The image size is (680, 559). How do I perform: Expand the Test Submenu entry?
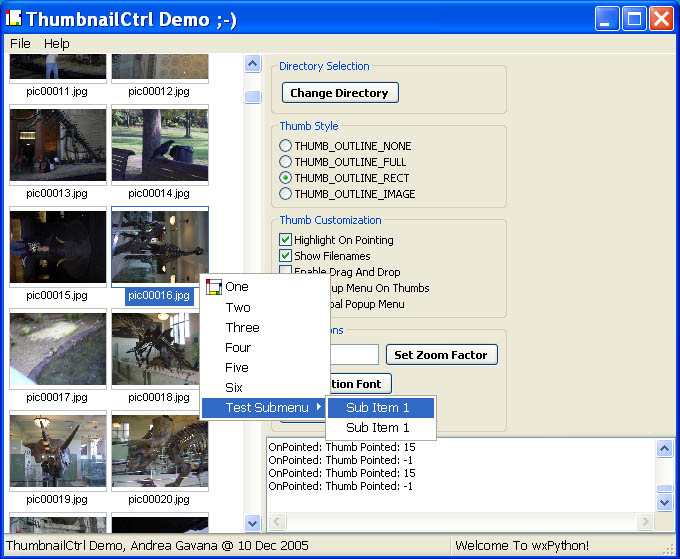265,408
